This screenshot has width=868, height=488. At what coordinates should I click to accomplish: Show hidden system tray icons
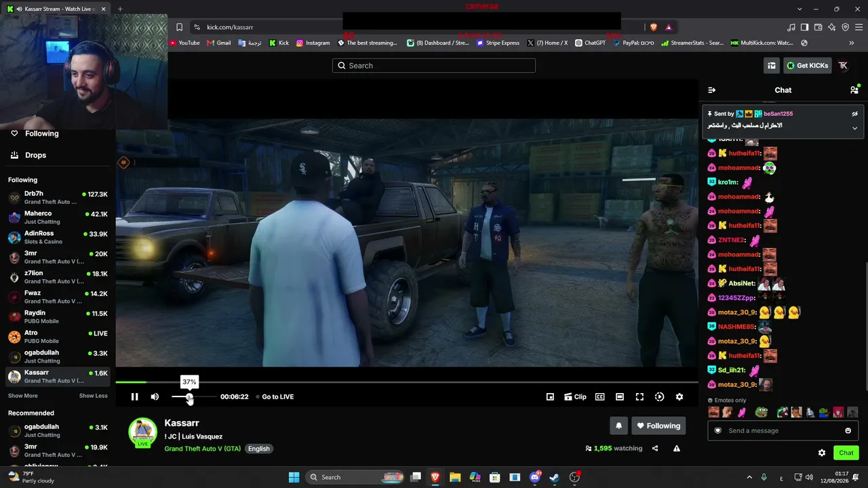(749, 477)
